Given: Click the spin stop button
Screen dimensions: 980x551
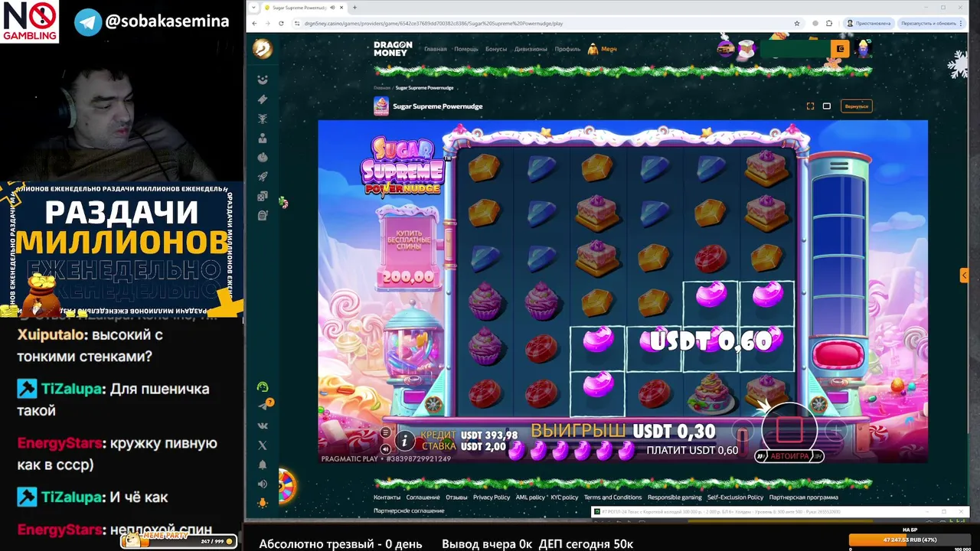Looking at the screenshot, I should (x=789, y=430).
